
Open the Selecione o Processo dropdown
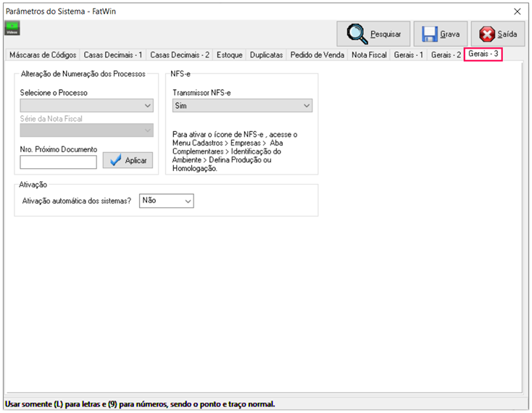tap(87, 106)
